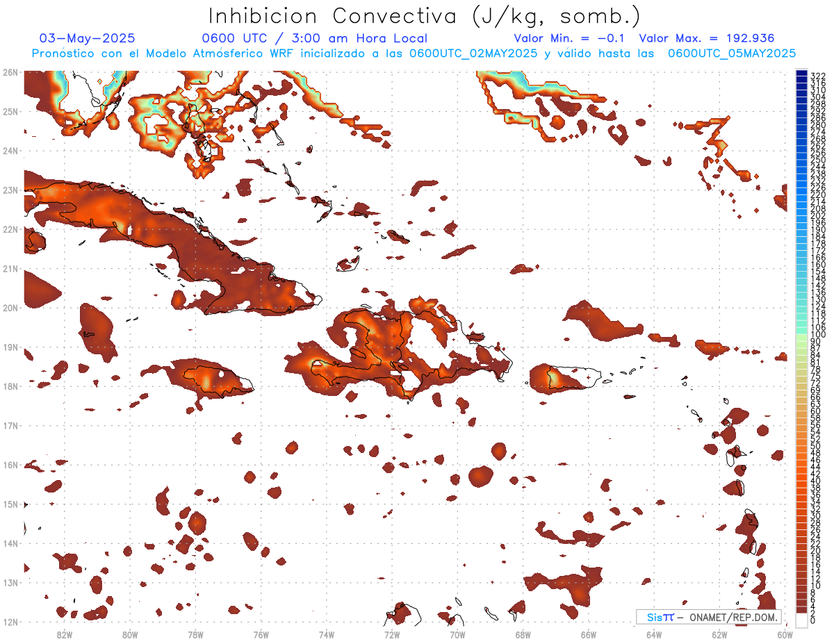Click '0600 UTC / 3:00 am Hora Local'
Screen dimensions: 834x644
coord(314,38)
